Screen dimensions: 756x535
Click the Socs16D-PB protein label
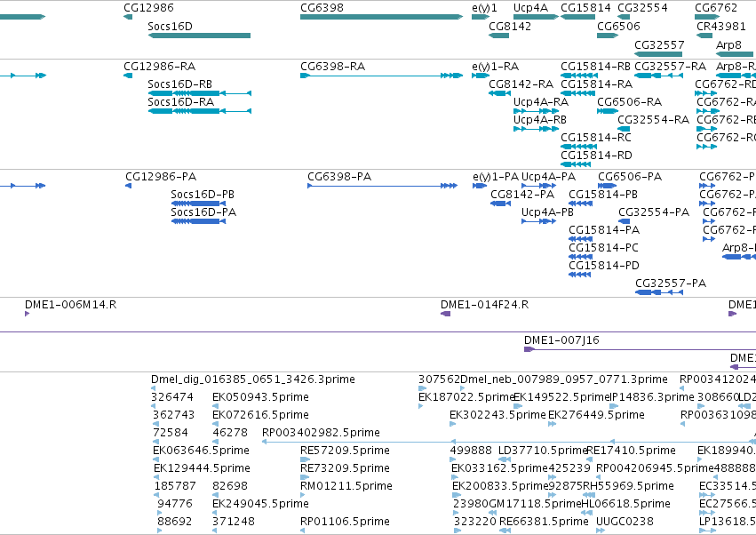click(202, 195)
